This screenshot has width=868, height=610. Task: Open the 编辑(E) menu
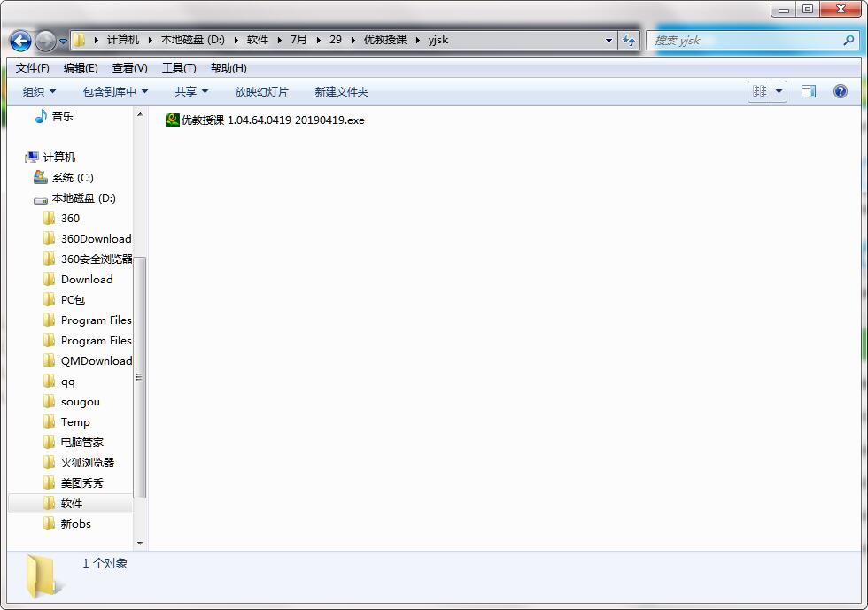coord(81,68)
